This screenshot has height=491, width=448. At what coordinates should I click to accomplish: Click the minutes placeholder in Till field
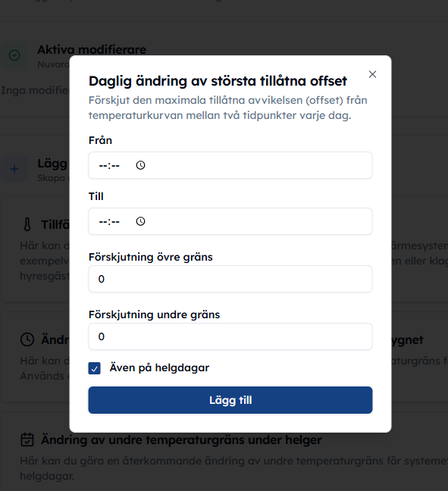115,222
